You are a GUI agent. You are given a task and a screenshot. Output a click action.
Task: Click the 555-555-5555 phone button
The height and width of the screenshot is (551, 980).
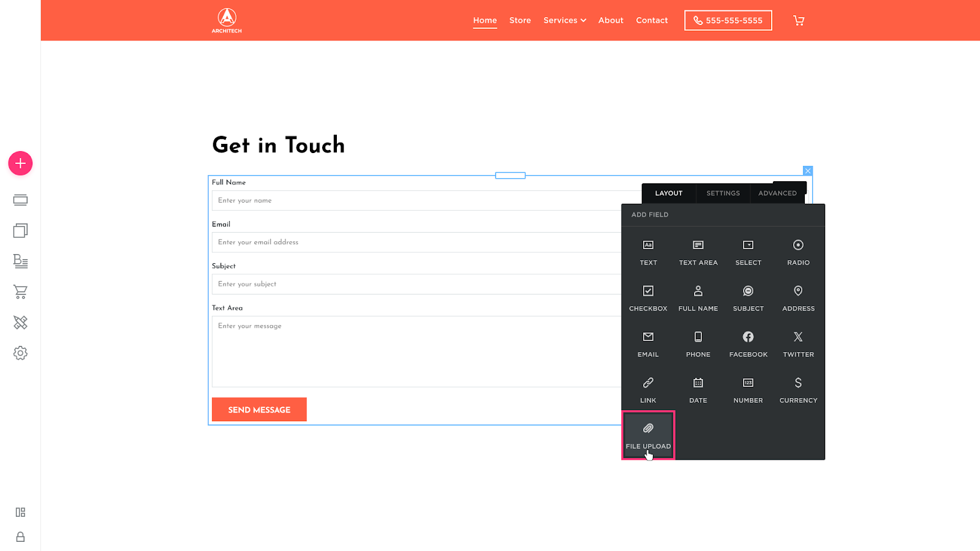tap(728, 20)
